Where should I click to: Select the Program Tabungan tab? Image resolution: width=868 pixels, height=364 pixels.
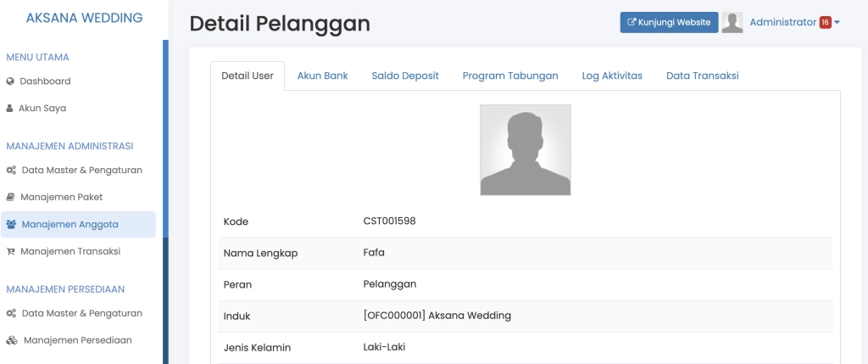point(510,76)
